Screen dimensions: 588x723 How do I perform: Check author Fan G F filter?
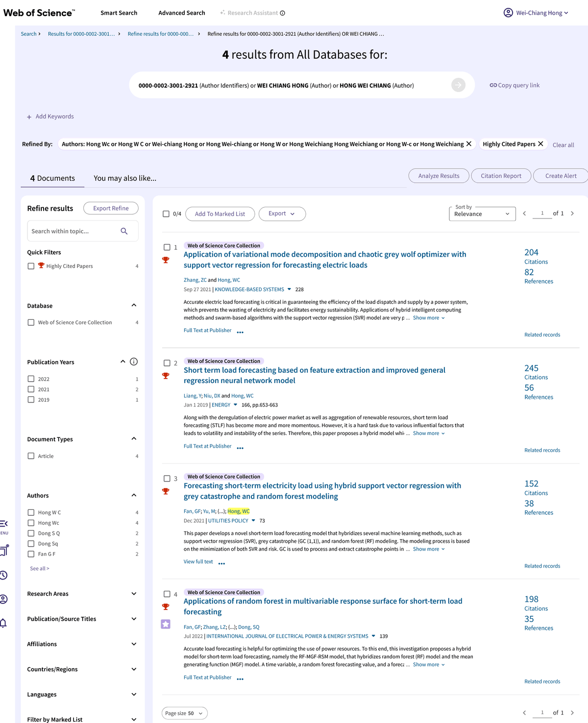pos(31,554)
